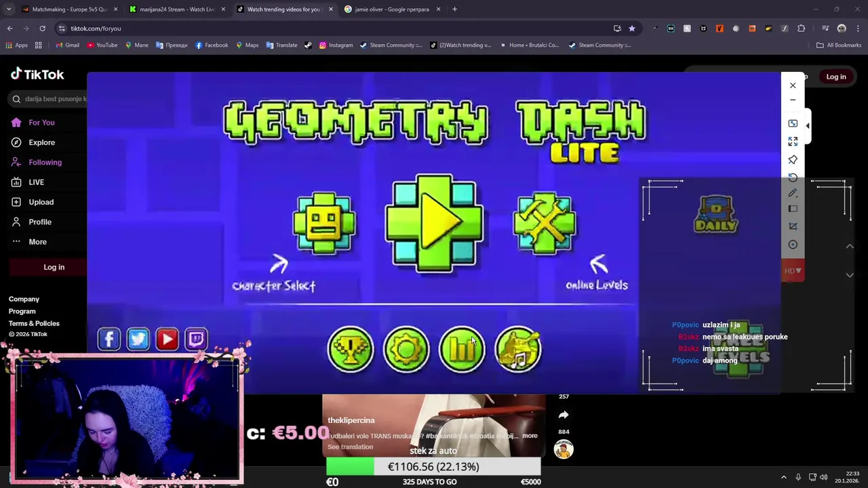The width and height of the screenshot is (868, 488).
Task: Close the floating game window with X
Action: click(x=793, y=85)
